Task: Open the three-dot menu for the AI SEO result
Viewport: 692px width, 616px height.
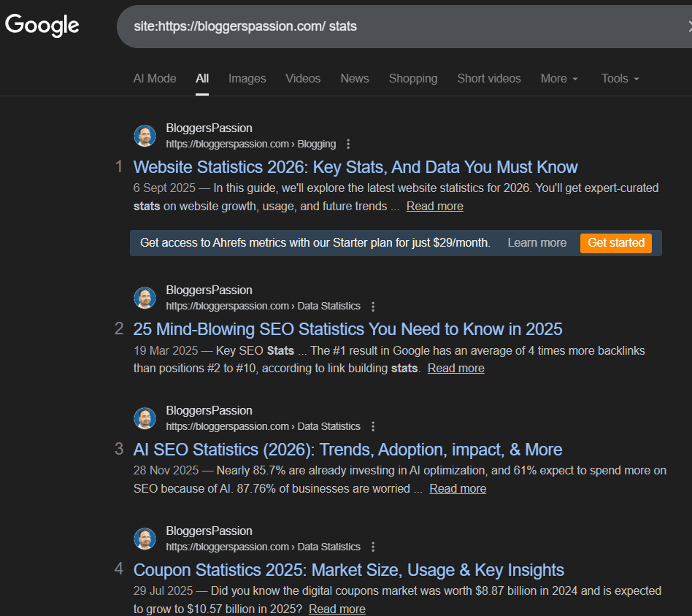Action: 372,426
